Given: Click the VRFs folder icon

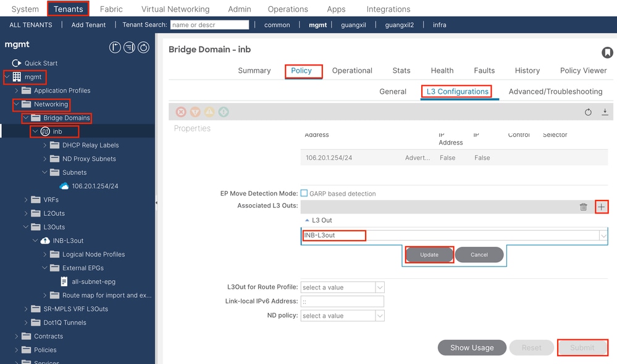Looking at the screenshot, I should coord(36,200).
